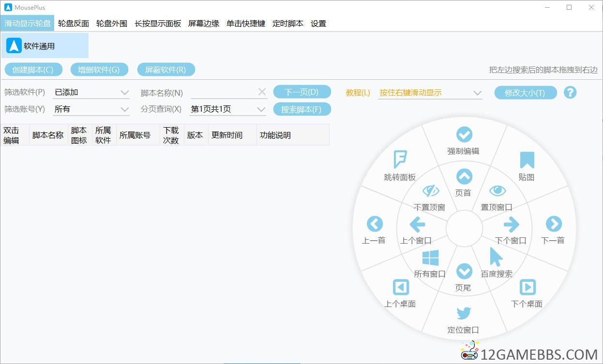This screenshot has width=603, height=364.
Task: Click the 强制编辑 checkmark icon on wheel
Action: pyautogui.click(x=464, y=135)
